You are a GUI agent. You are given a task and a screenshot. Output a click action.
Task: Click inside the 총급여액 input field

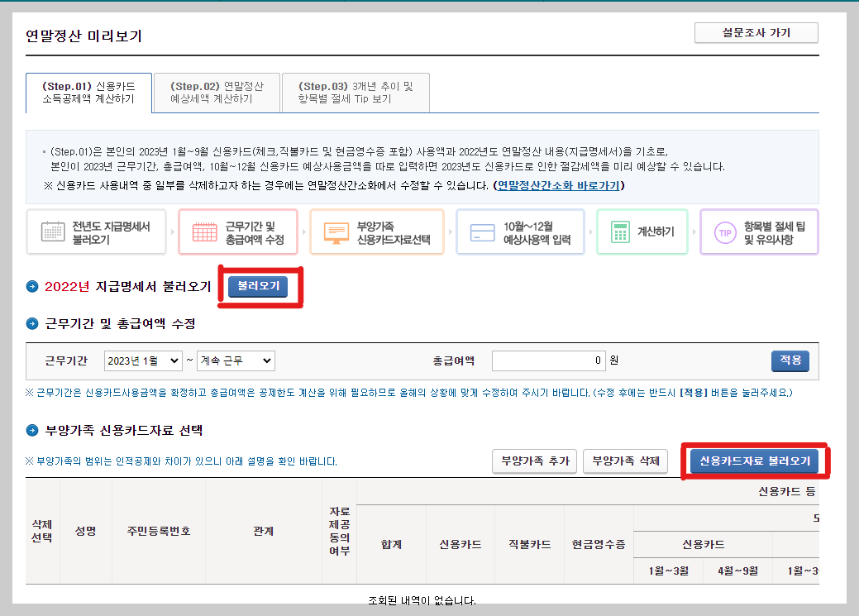tap(549, 361)
